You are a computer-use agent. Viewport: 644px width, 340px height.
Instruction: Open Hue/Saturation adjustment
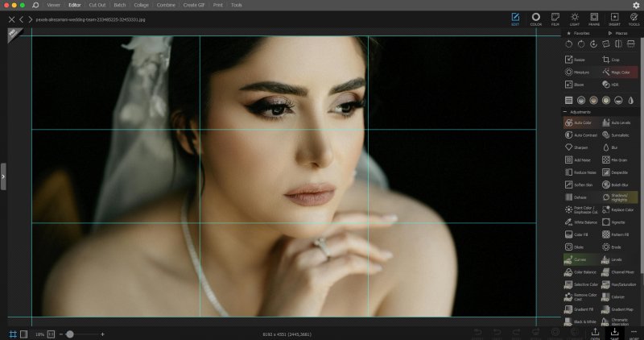pyautogui.click(x=619, y=284)
